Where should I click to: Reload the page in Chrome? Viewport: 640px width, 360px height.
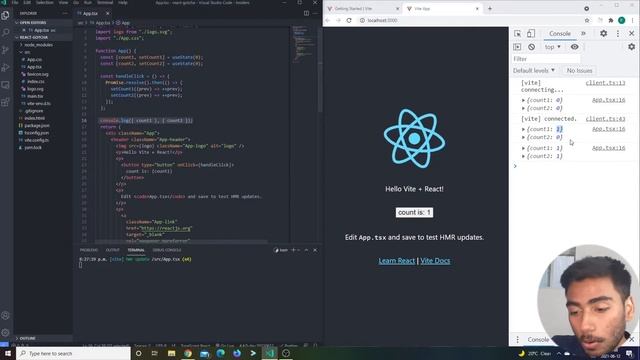tap(349, 20)
